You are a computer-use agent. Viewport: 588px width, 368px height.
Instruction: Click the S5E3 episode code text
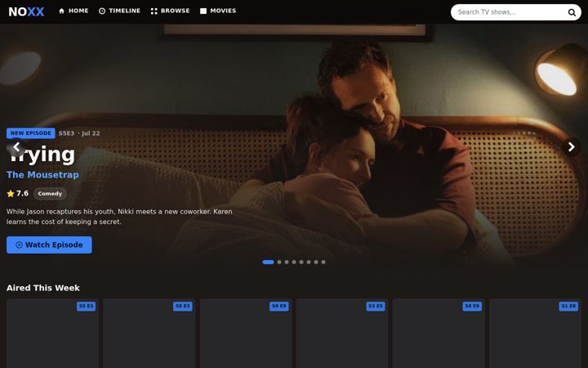66,133
